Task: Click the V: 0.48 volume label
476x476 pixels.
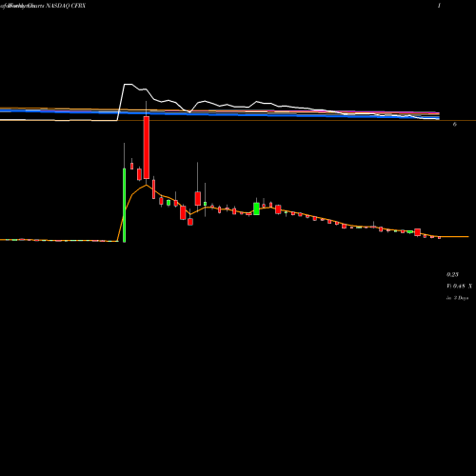Action: click(x=459, y=287)
